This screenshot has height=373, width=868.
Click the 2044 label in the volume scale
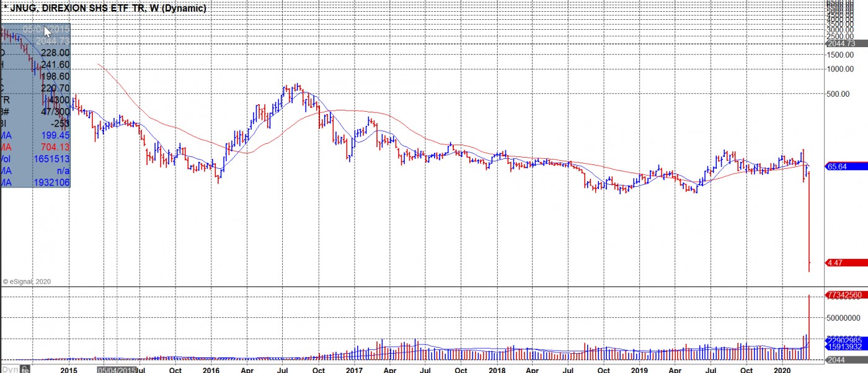click(x=847, y=360)
